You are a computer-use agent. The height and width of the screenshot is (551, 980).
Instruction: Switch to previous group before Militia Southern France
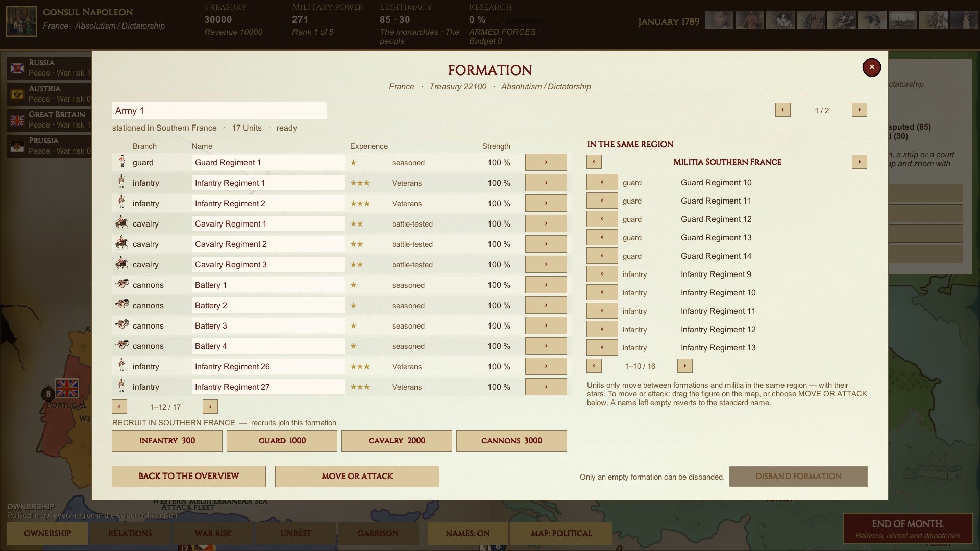pyautogui.click(x=594, y=162)
